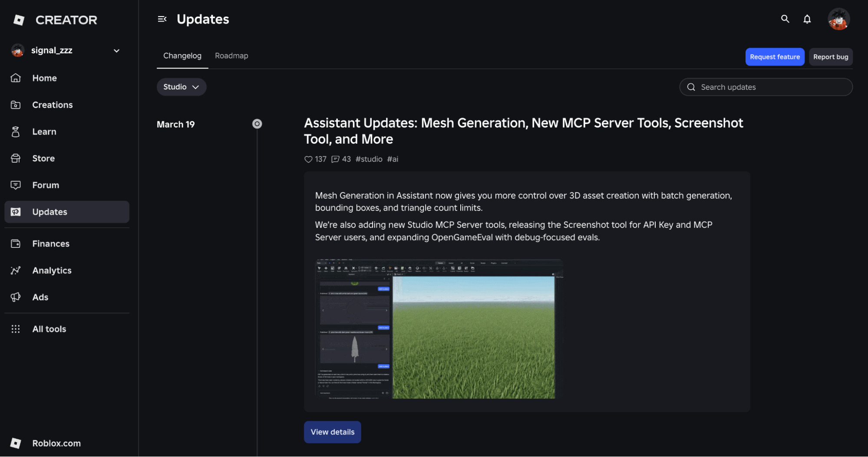
Task: Open Creations from the sidebar
Action: [67, 105]
